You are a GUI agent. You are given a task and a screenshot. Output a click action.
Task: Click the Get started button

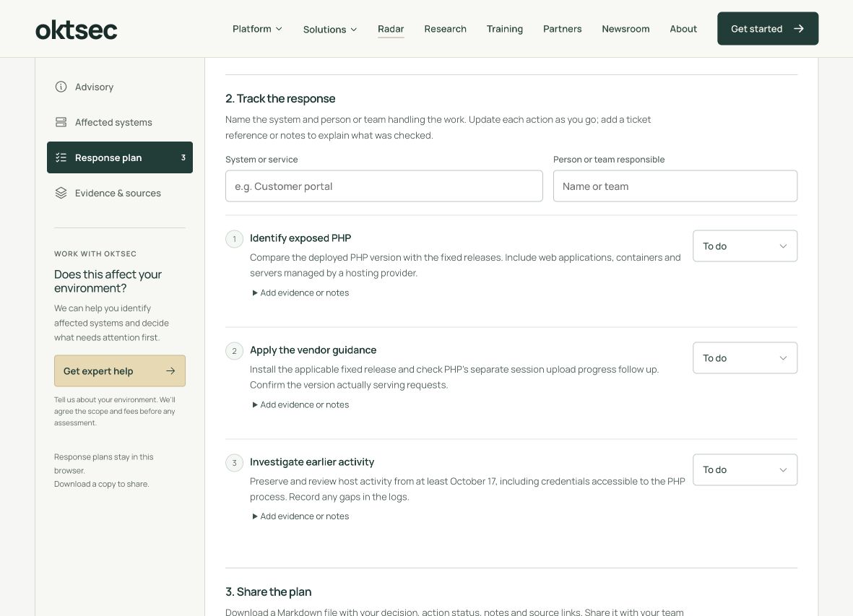point(768,28)
